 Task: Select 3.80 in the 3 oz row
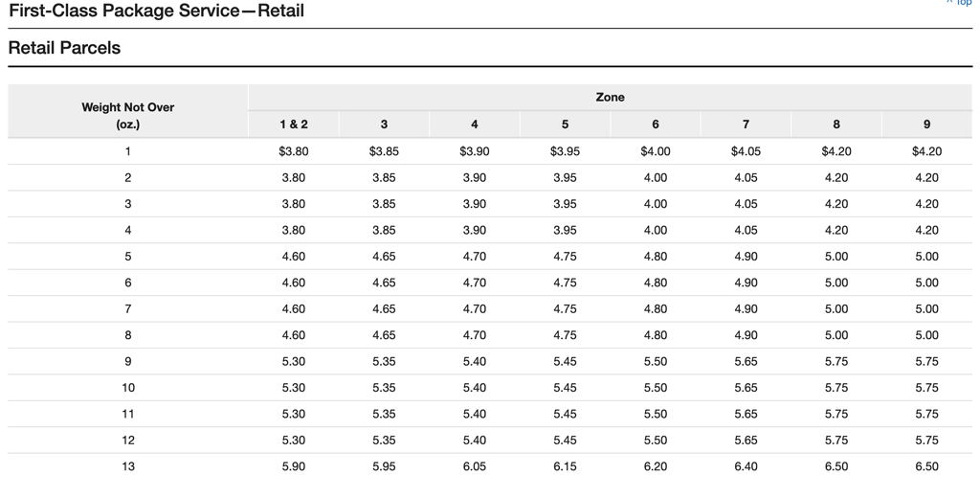(294, 204)
